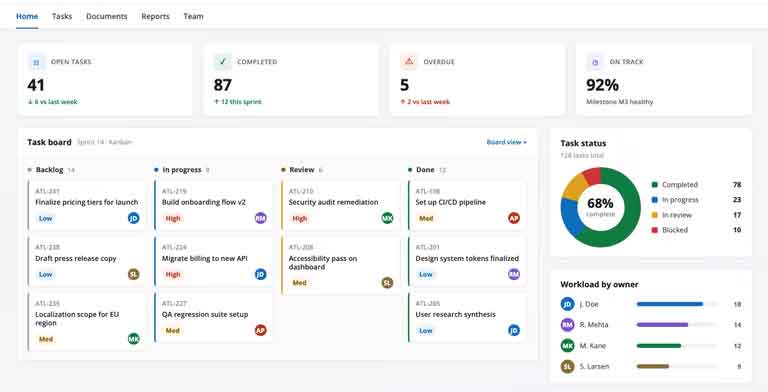Click Med tag on QA regression suite card
The height and width of the screenshot is (392, 768).
pyautogui.click(x=172, y=331)
